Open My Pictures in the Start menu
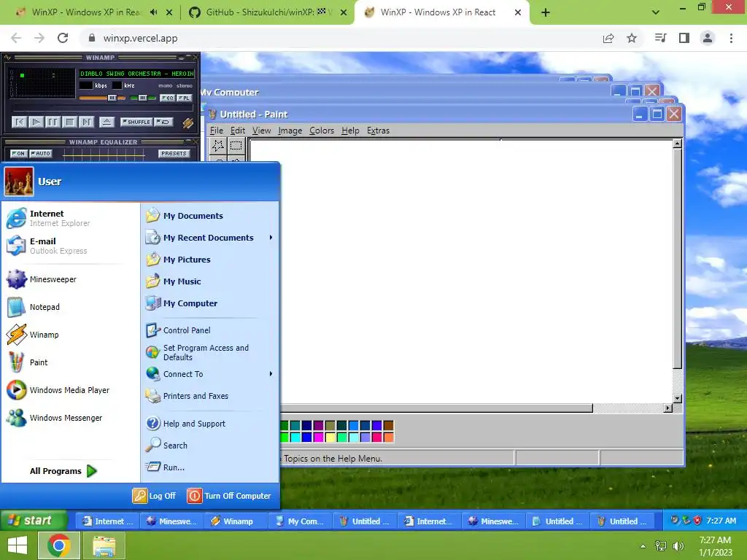Viewport: 747px width, 560px height. (x=210, y=260)
